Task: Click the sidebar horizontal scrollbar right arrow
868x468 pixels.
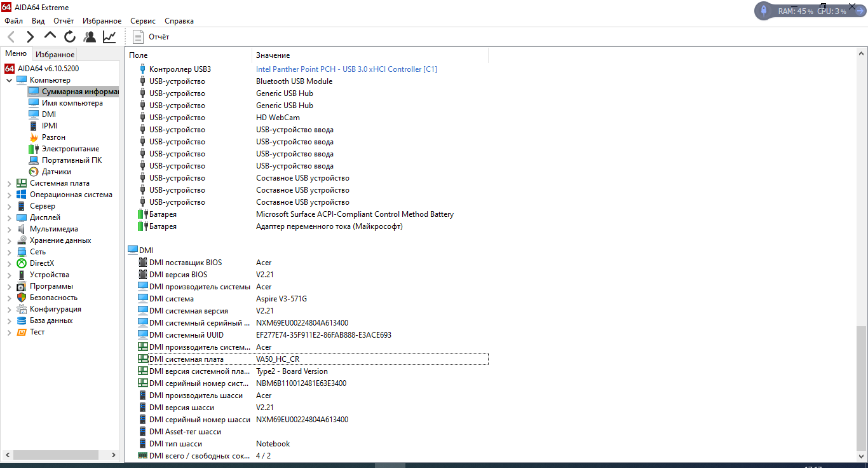Action: point(114,455)
